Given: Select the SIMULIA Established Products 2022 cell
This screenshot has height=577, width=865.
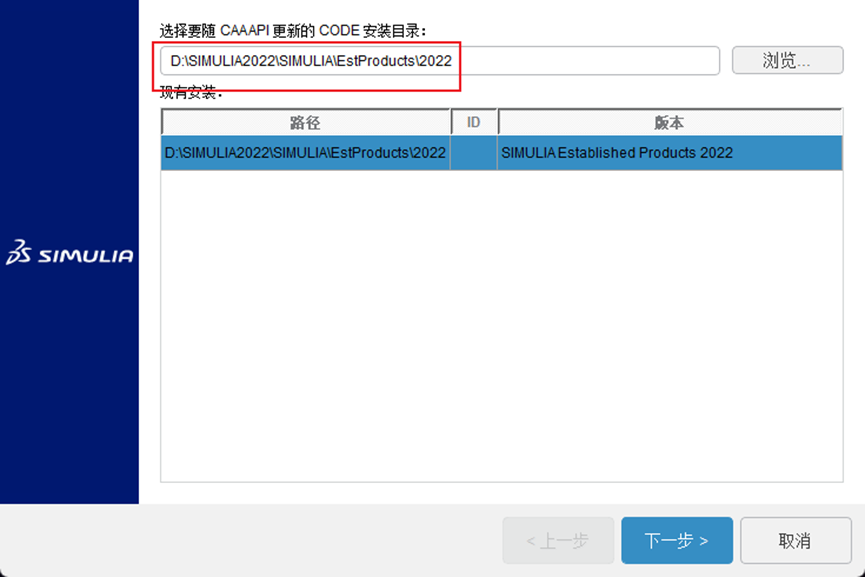Looking at the screenshot, I should tap(670, 153).
